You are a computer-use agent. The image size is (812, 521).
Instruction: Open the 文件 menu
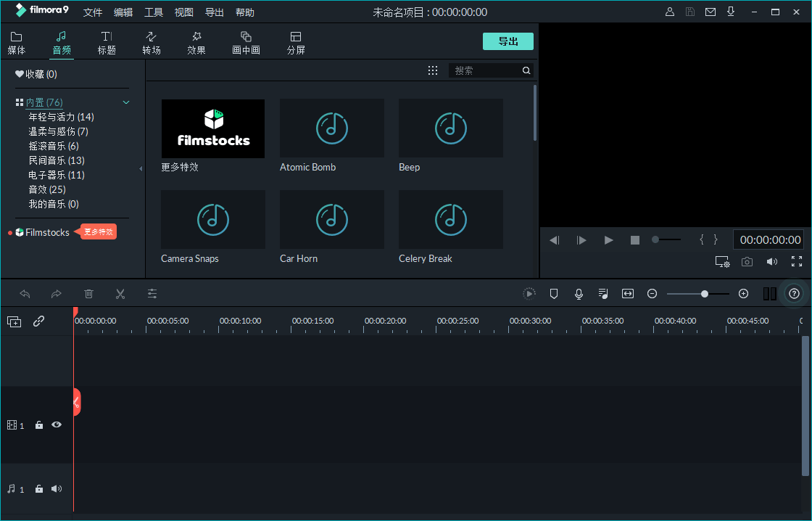click(93, 12)
